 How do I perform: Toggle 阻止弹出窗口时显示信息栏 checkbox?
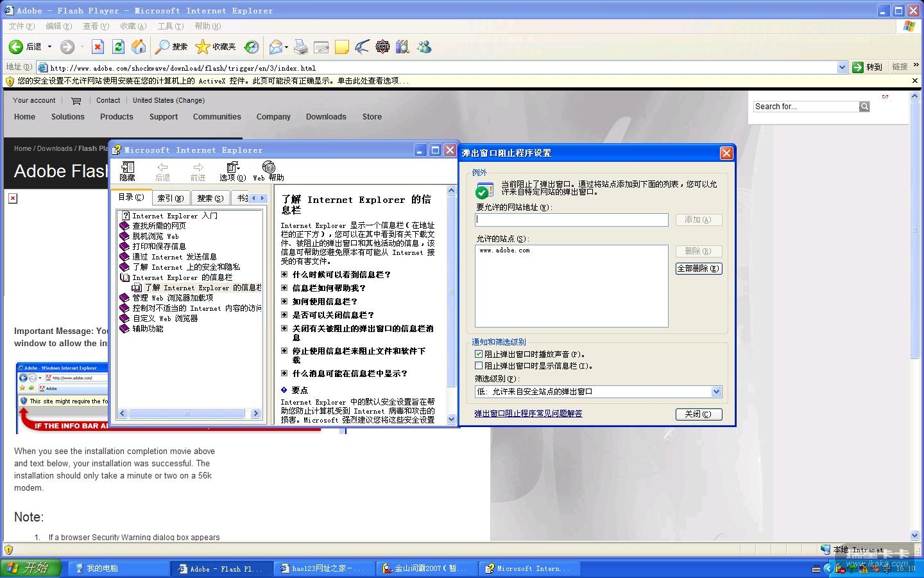(479, 365)
